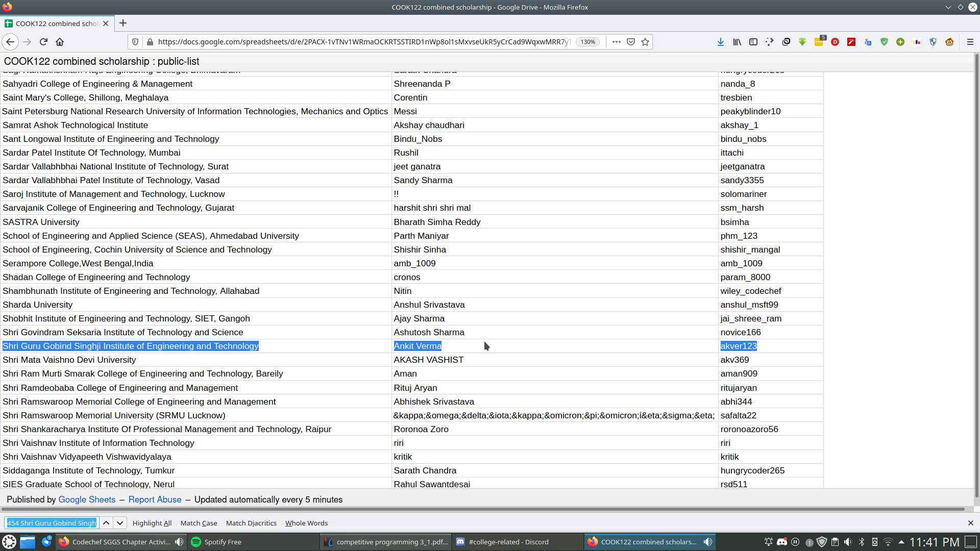Toggle Match Case option
Image resolution: width=980 pixels, height=551 pixels.
(199, 523)
